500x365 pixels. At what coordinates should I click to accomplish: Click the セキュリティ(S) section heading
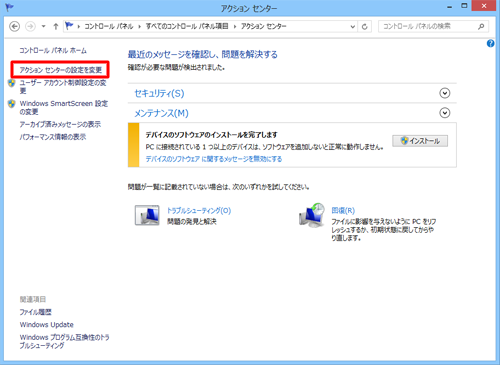159,93
